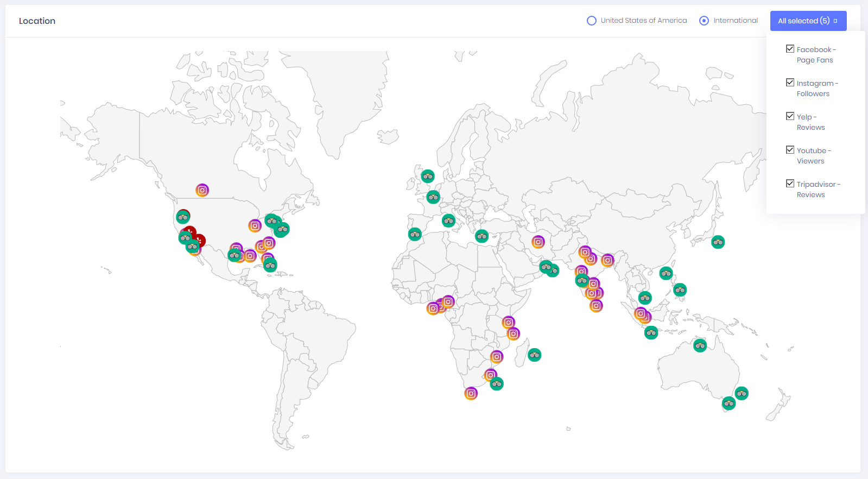Select the Instagram marker over Ghana's coast
868x479 pixels.
pos(433,308)
